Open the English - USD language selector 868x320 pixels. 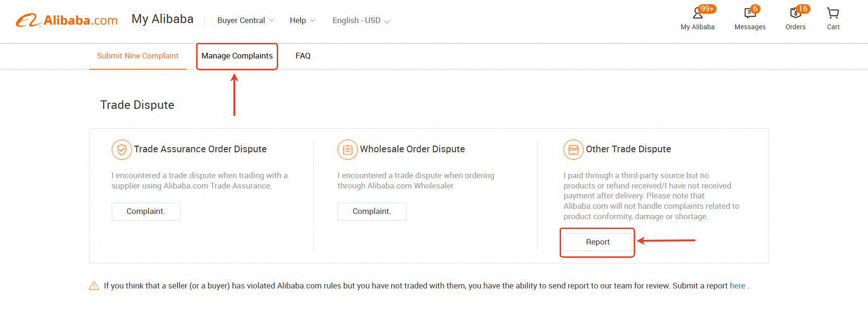[x=361, y=20]
